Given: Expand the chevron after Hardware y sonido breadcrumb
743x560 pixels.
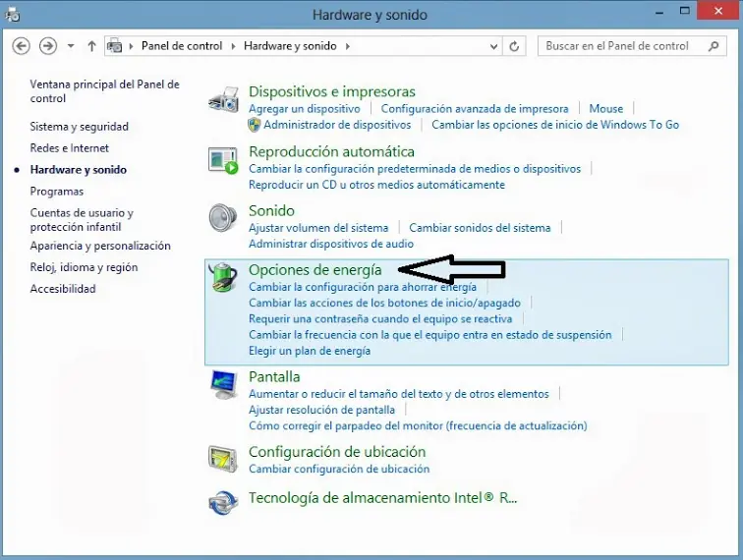Looking at the screenshot, I should click(x=348, y=46).
